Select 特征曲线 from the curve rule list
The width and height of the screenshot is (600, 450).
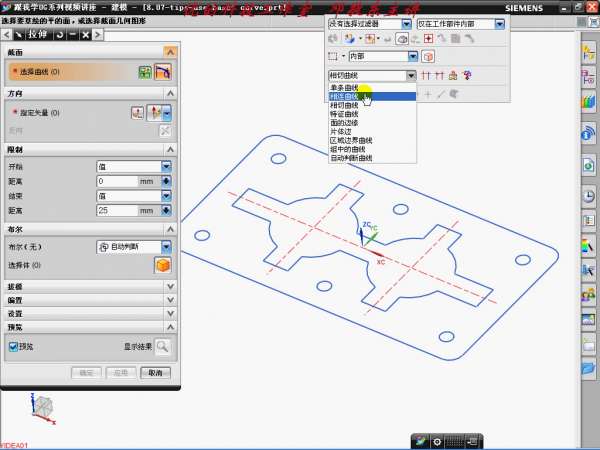372,114
